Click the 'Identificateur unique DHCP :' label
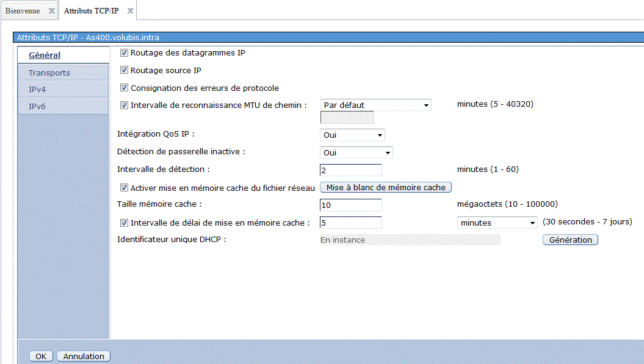The image size is (644, 364). pyautogui.click(x=172, y=239)
